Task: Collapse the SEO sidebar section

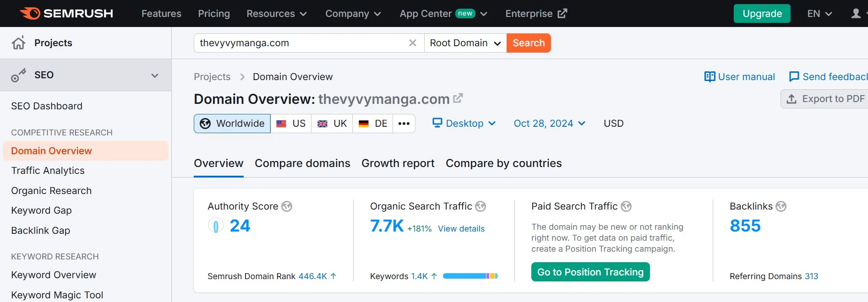Action: click(x=155, y=75)
